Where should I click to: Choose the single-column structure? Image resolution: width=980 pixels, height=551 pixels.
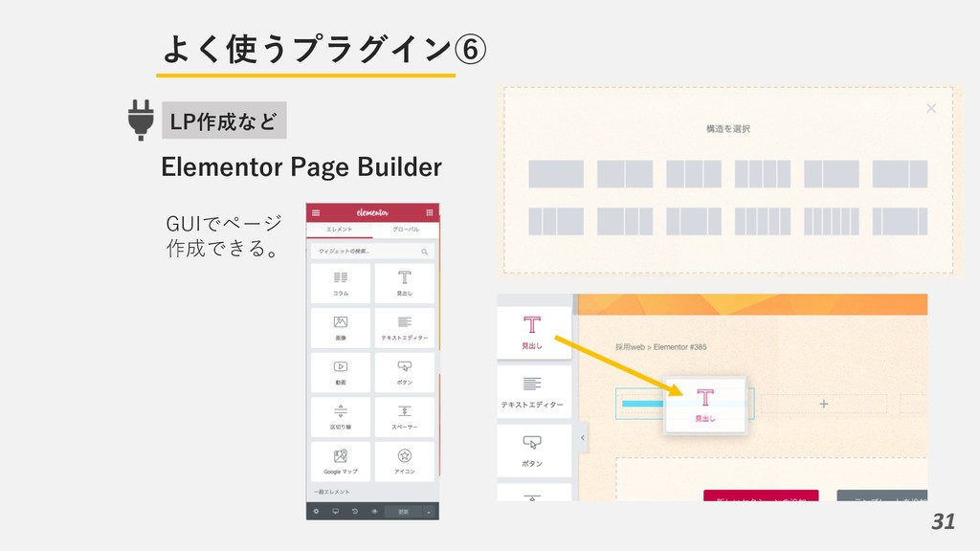pyautogui.click(x=556, y=174)
